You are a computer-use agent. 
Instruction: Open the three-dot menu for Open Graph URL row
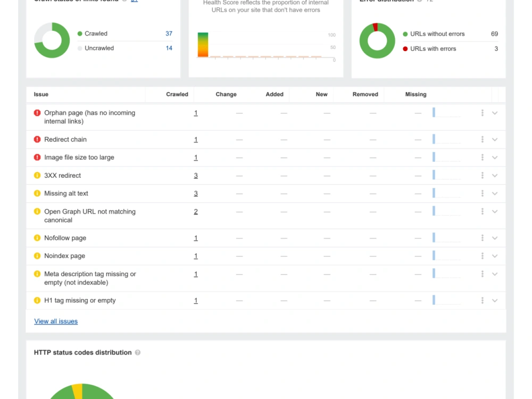pos(482,211)
